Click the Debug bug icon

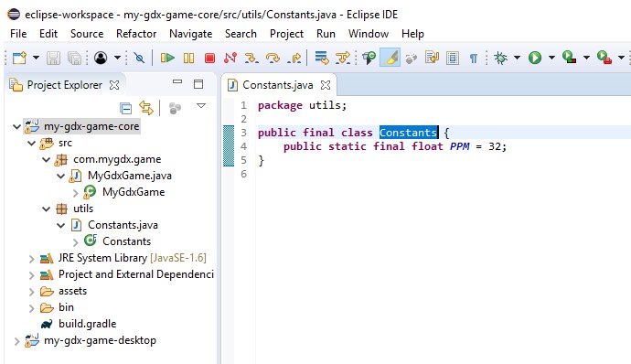pos(500,58)
